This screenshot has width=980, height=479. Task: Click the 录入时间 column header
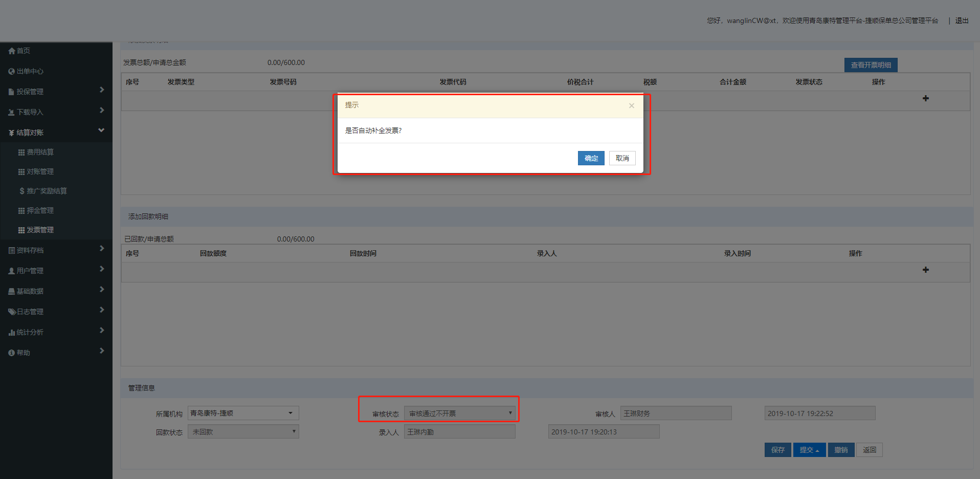click(738, 253)
